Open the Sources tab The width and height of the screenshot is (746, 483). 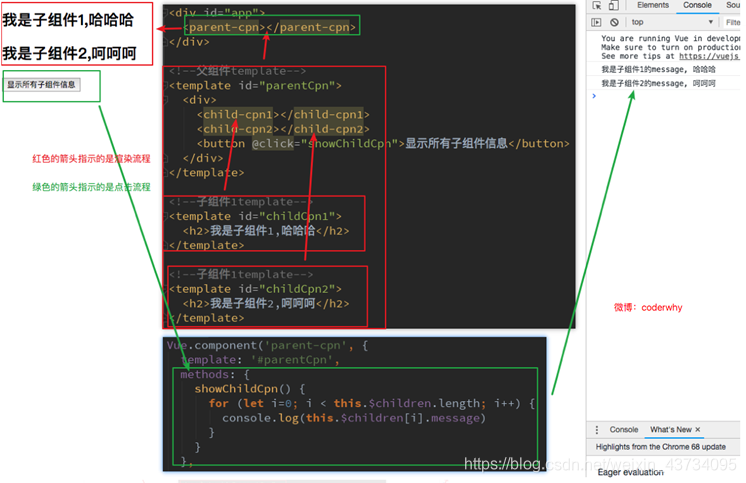pyautogui.click(x=733, y=5)
